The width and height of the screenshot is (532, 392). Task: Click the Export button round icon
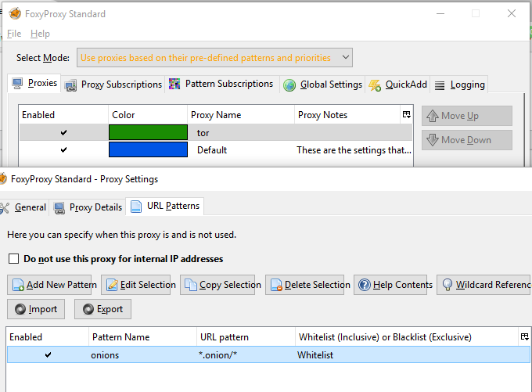(88, 309)
